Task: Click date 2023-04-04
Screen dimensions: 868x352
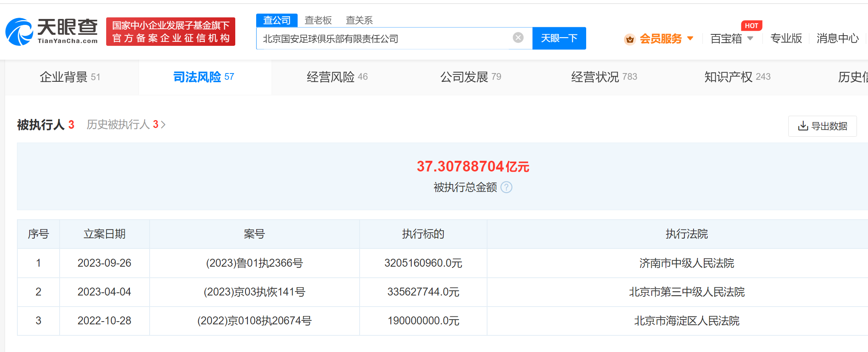Action: click(104, 292)
